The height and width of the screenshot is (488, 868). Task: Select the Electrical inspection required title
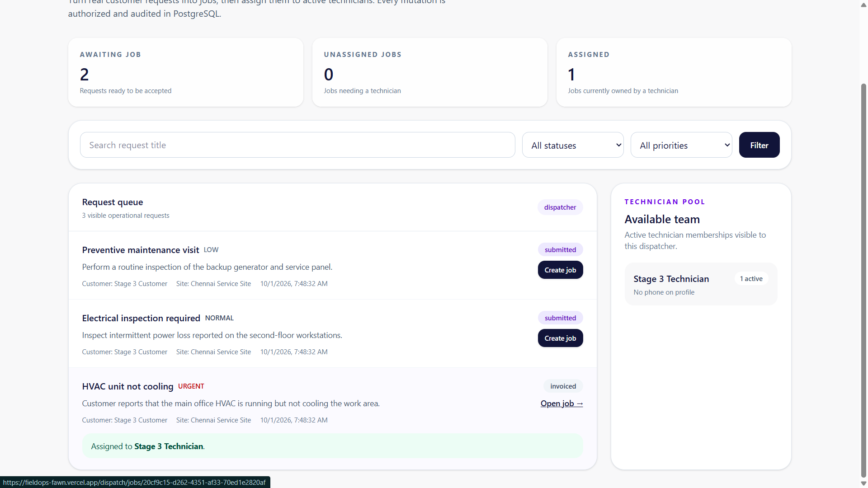point(141,318)
